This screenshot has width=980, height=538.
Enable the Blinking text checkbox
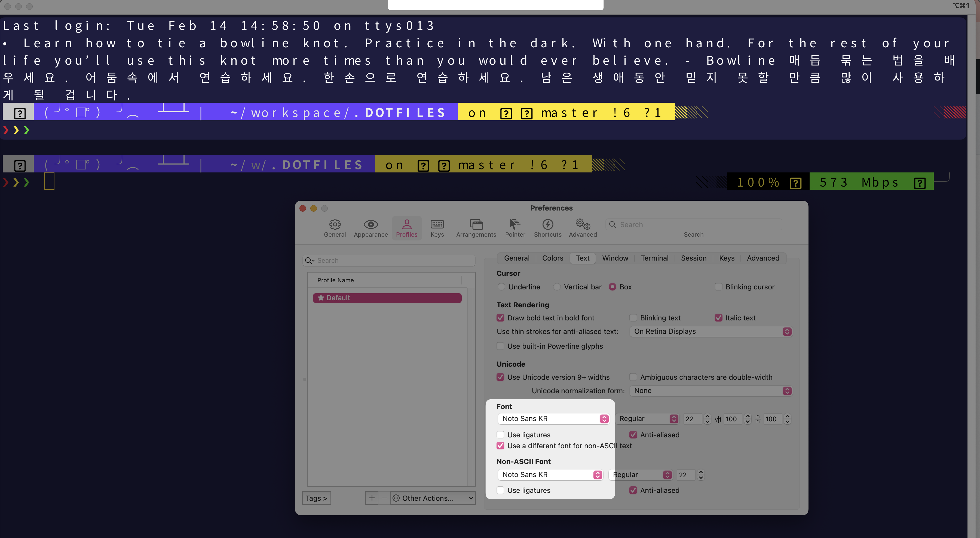coord(633,317)
